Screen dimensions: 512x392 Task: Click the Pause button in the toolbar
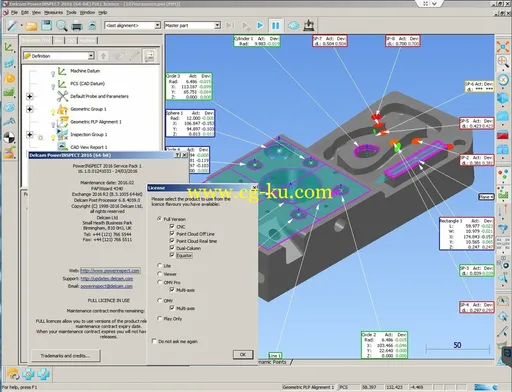coord(275,25)
